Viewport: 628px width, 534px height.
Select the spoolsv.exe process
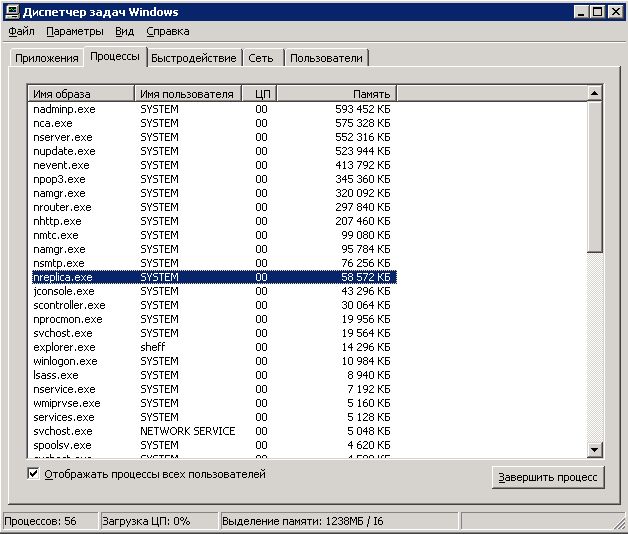(212, 445)
